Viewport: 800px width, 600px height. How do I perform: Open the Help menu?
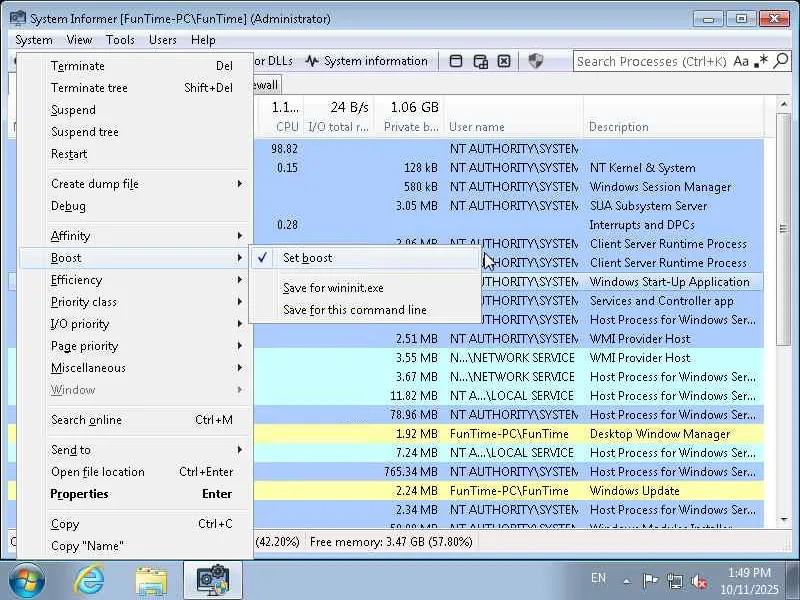[203, 40]
